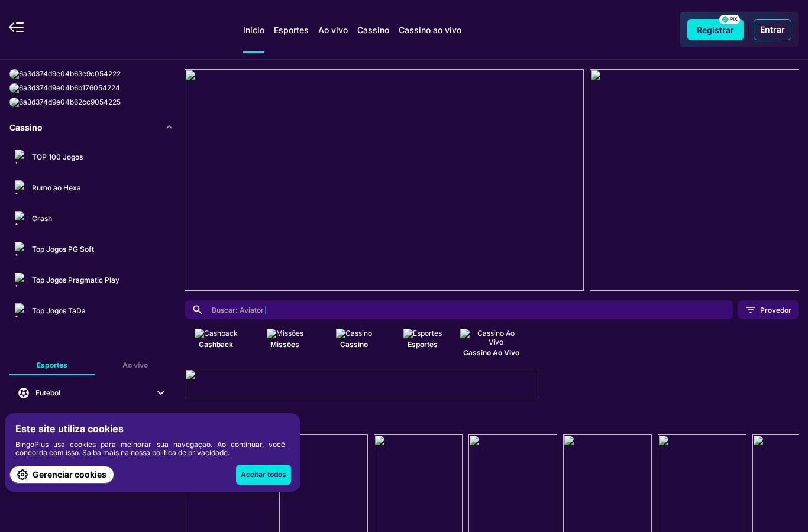Click the Registrar button
This screenshot has height=532, width=808.
(715, 30)
